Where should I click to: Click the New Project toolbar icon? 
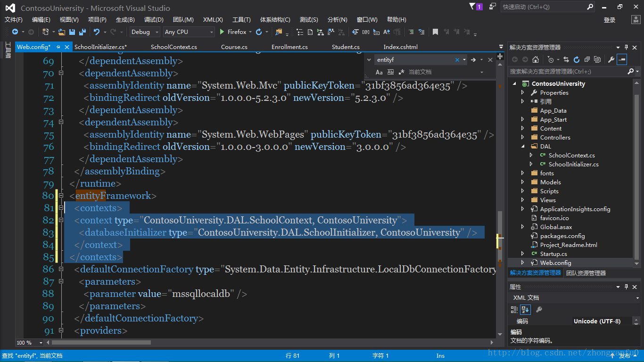(x=45, y=32)
